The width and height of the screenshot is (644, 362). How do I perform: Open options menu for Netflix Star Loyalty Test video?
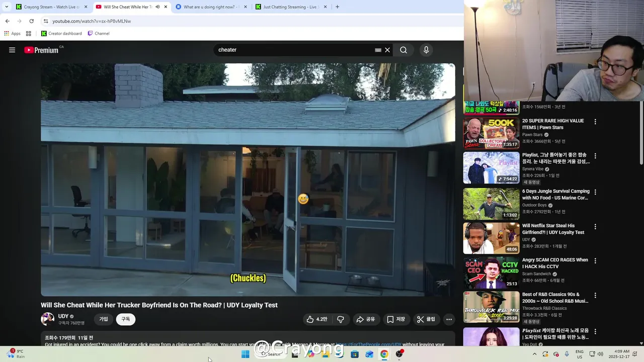tap(595, 227)
